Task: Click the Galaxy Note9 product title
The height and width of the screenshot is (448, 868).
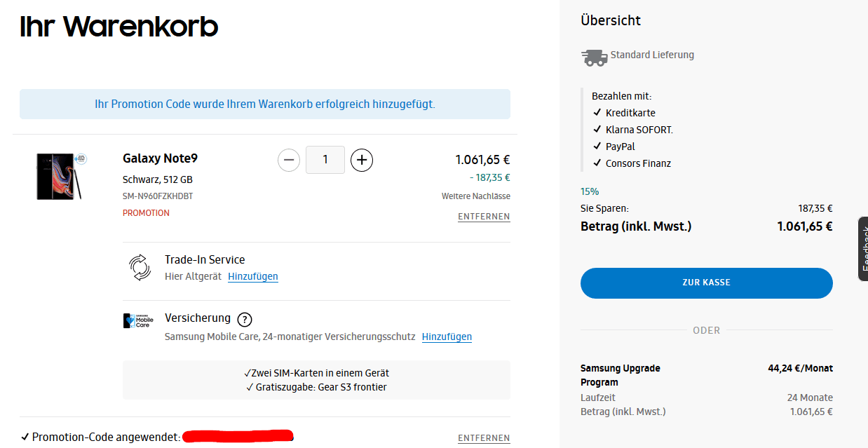Action: [x=160, y=158]
